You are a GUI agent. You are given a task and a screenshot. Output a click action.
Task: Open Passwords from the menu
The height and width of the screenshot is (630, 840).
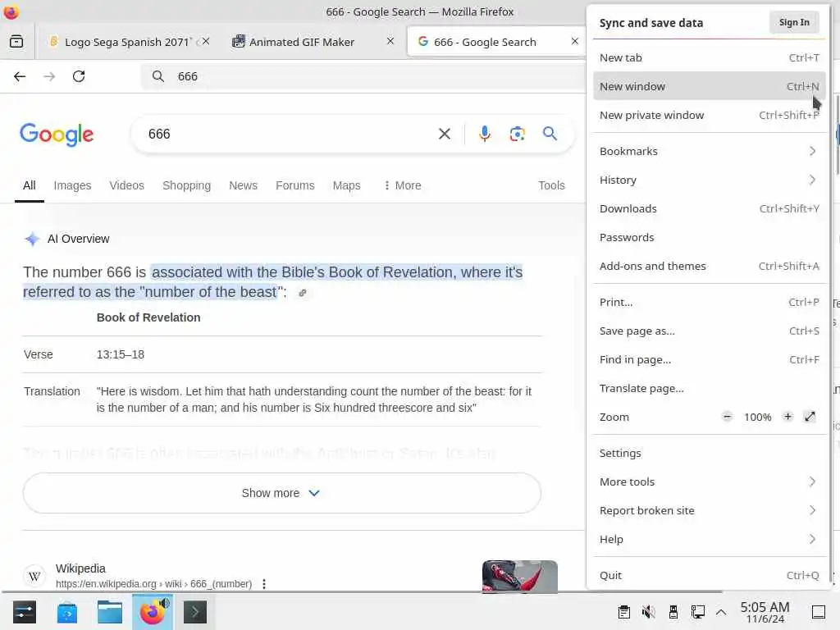pyautogui.click(x=709, y=237)
